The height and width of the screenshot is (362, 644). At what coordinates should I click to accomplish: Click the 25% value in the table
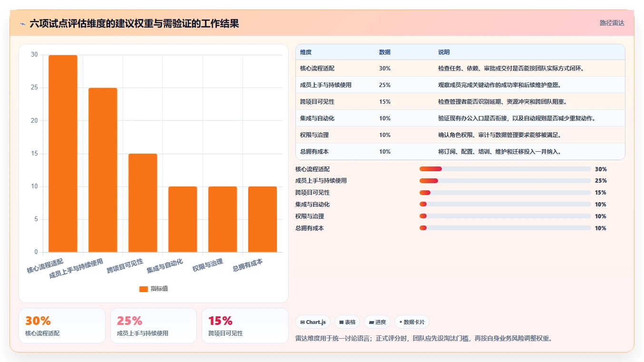[385, 85]
